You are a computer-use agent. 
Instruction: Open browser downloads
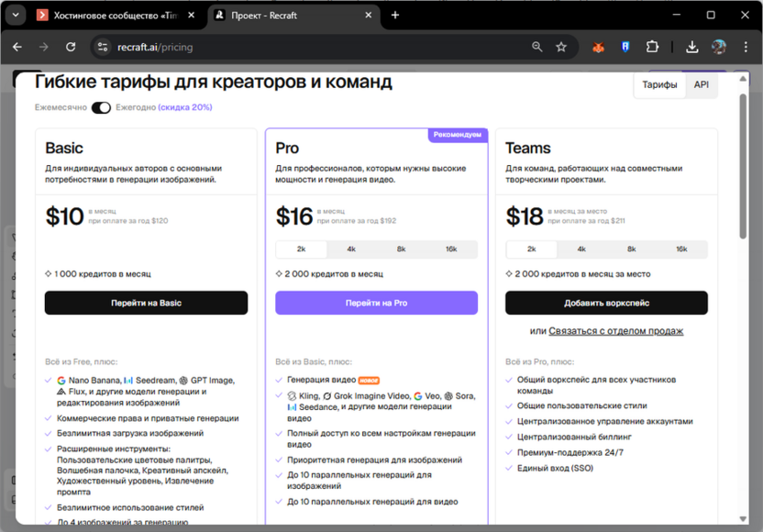point(692,47)
